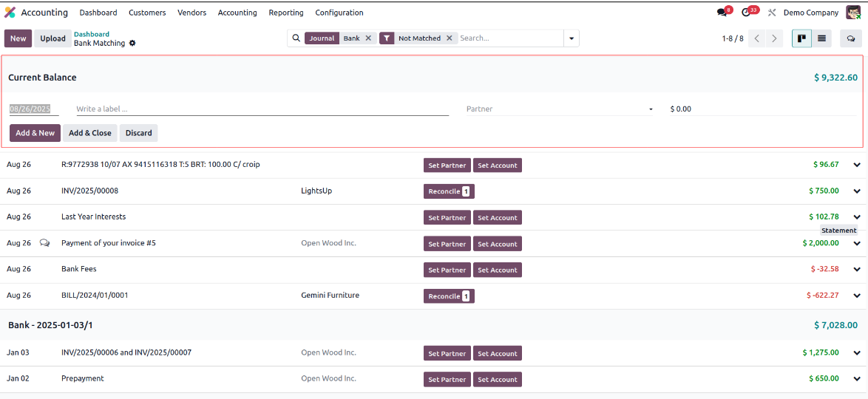
Task: Remove the Bank journal filter
Action: tap(368, 38)
